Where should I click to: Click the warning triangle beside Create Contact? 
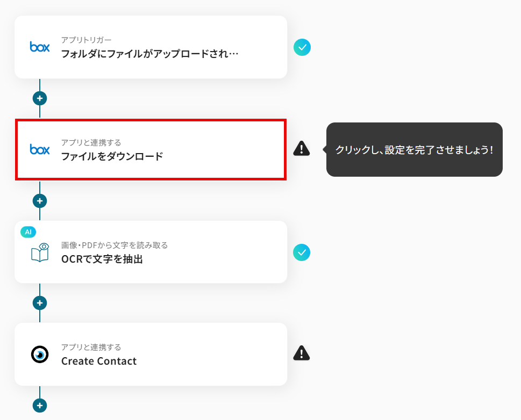coord(302,353)
